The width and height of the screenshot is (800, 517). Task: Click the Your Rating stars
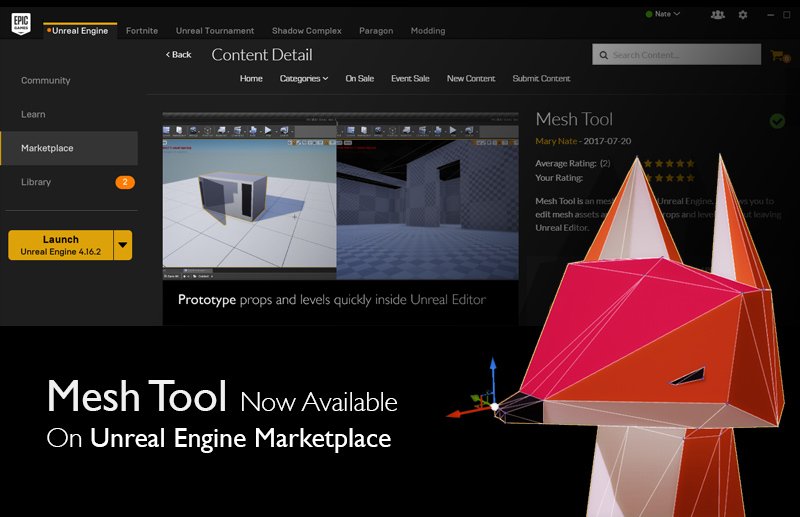coord(669,178)
